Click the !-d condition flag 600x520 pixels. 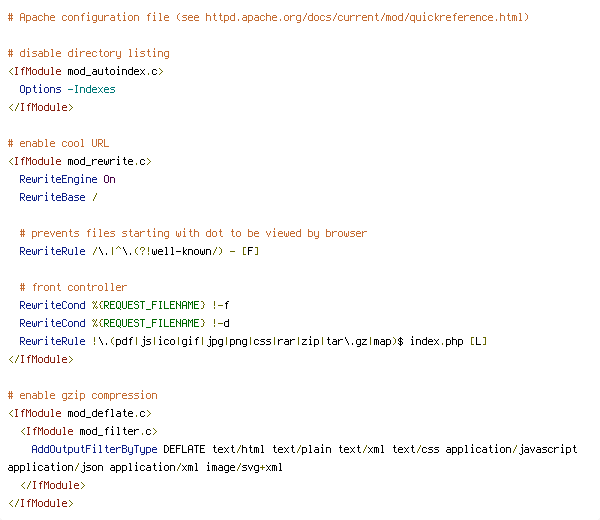click(x=221, y=323)
